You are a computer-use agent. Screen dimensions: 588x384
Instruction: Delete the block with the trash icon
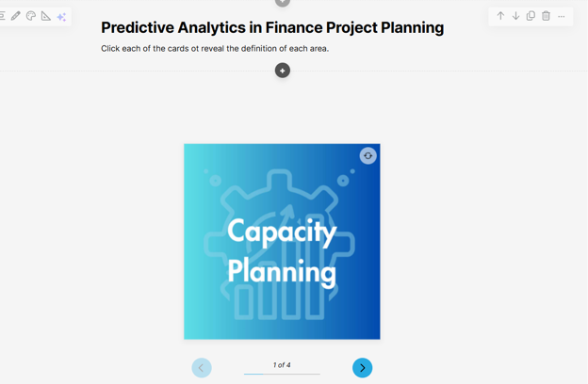(x=546, y=16)
